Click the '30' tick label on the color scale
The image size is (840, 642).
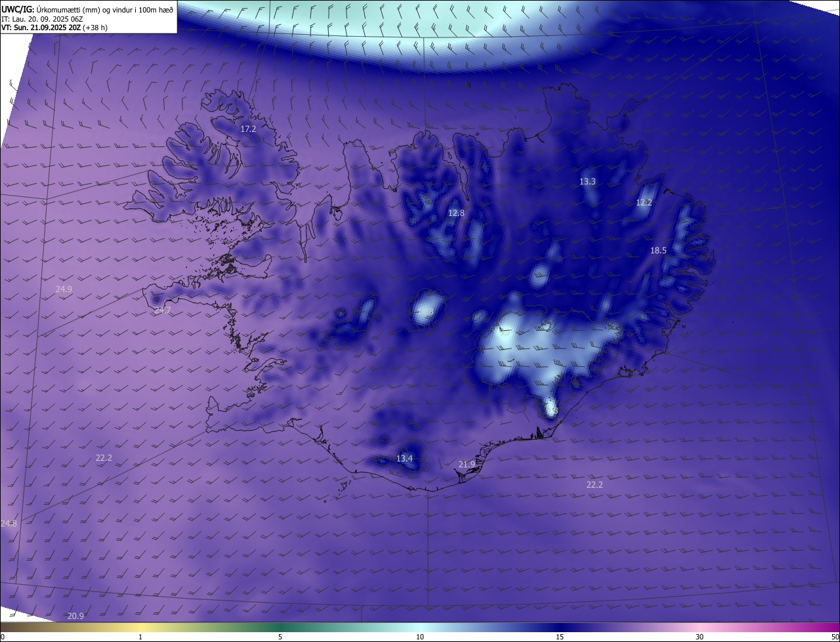[700, 637]
